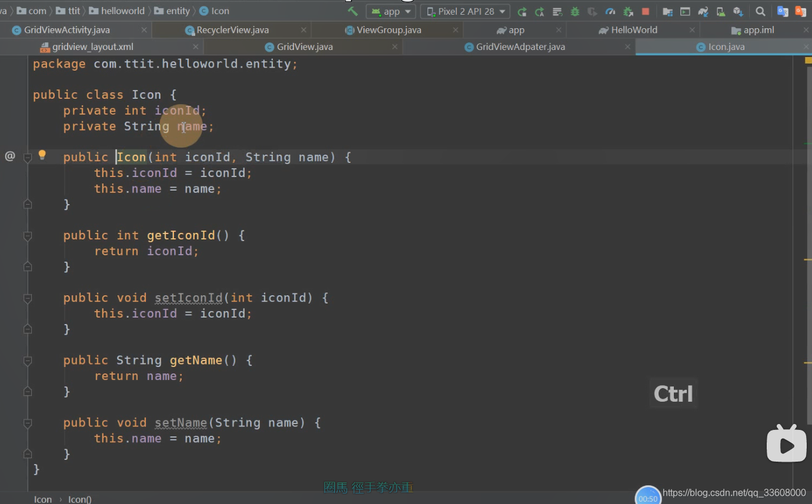The image size is (812, 504).
Task: Click the 'ttit' folder in navigation bar
Action: click(x=68, y=11)
